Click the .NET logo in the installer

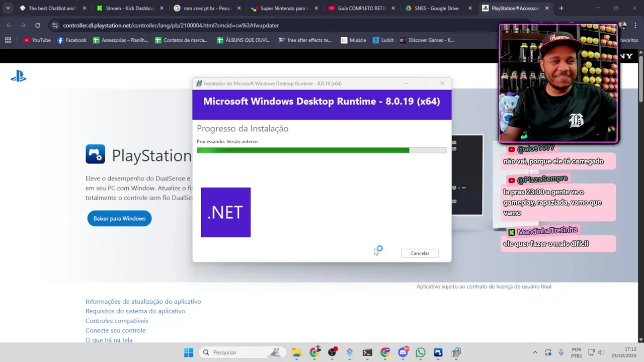pyautogui.click(x=225, y=212)
